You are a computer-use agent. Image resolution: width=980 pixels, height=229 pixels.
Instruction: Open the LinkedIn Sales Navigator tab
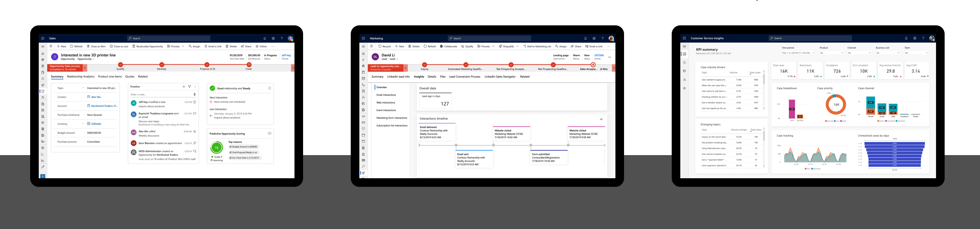pos(500,76)
